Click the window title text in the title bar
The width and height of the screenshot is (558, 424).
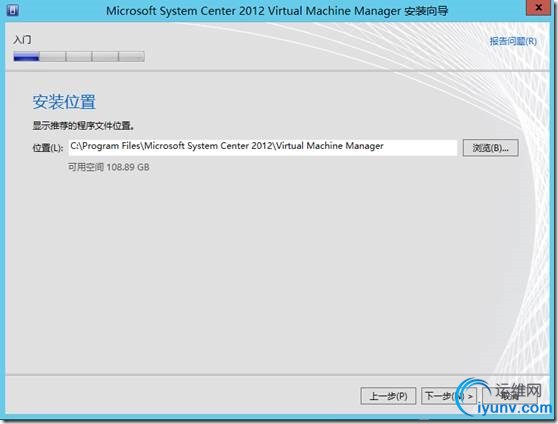click(x=277, y=11)
